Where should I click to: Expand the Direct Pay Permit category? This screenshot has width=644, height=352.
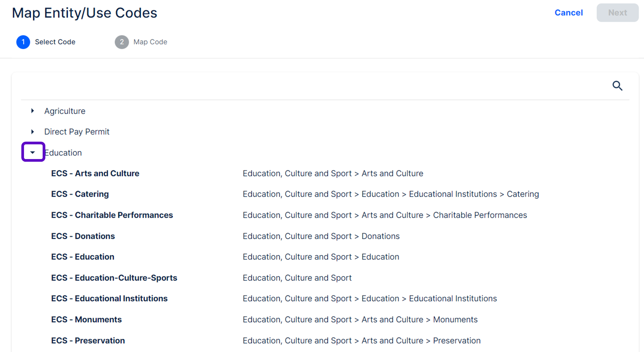click(x=33, y=132)
